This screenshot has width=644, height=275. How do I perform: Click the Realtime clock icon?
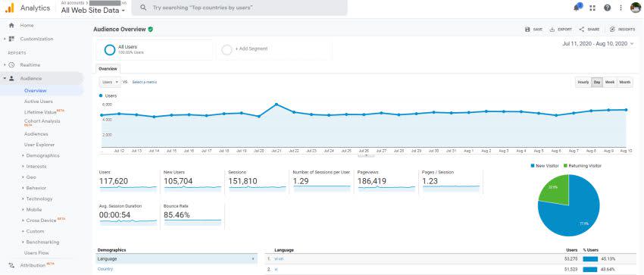click(x=11, y=65)
